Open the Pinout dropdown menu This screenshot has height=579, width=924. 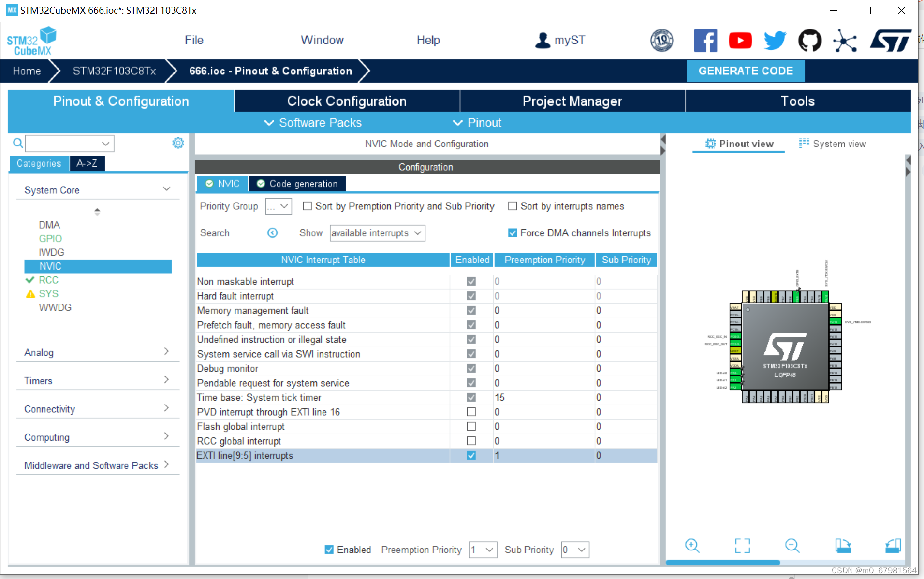[477, 123]
